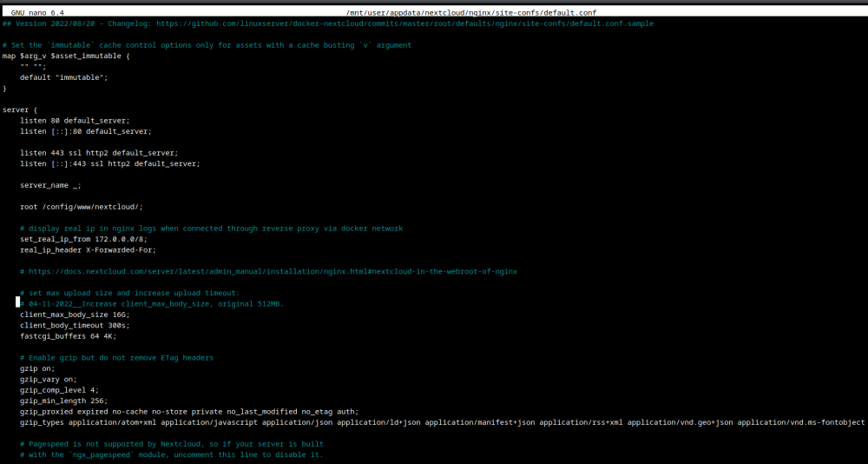
Task: Click the github changelog URL in first line
Action: coord(404,23)
